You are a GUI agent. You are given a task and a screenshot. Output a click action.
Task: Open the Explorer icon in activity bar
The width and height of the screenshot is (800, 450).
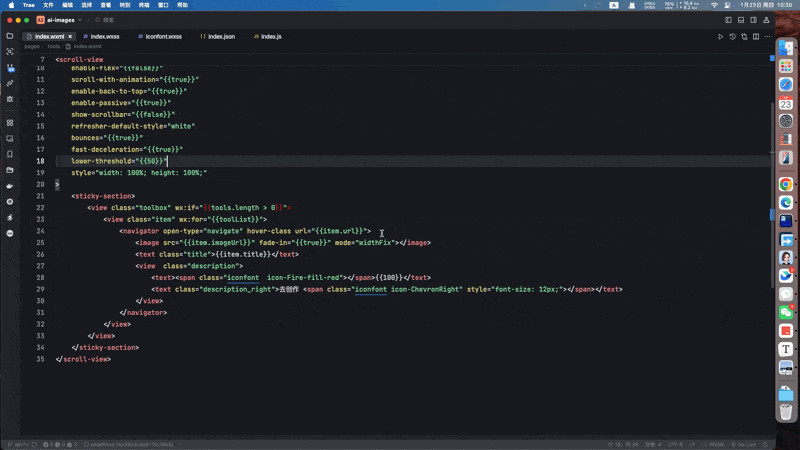pos(10,36)
